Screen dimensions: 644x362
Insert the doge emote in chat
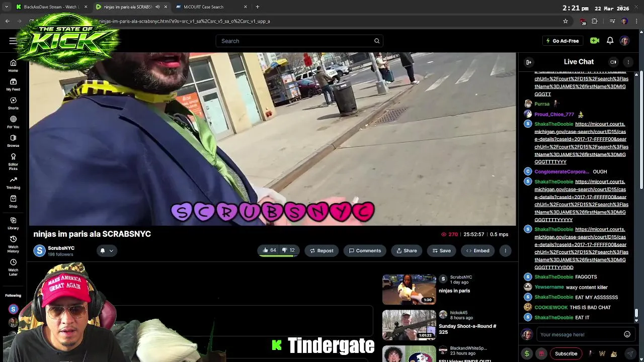pos(613,353)
